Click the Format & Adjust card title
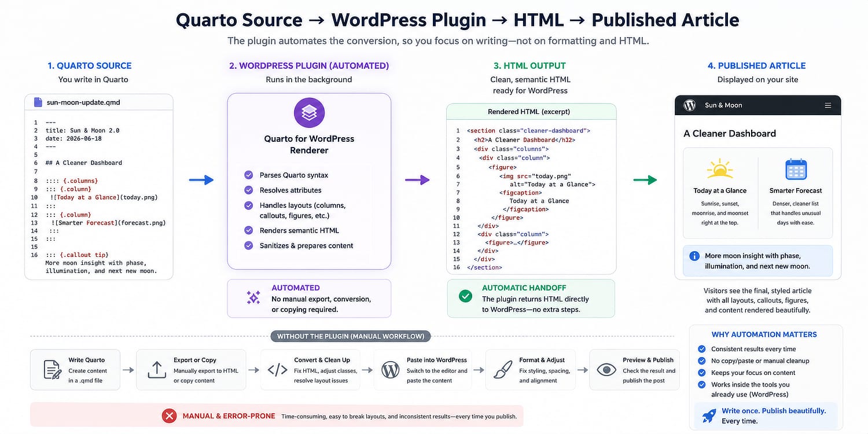Image resolution: width=868 pixels, height=434 pixels. tap(542, 360)
